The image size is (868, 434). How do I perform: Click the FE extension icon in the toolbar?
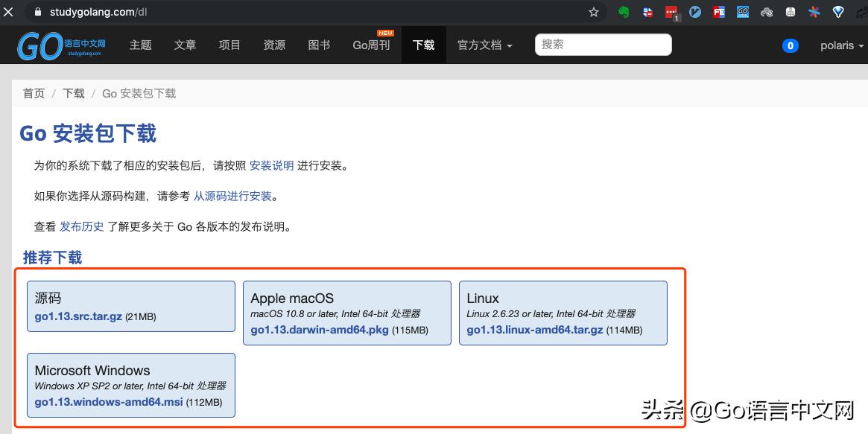tap(718, 12)
